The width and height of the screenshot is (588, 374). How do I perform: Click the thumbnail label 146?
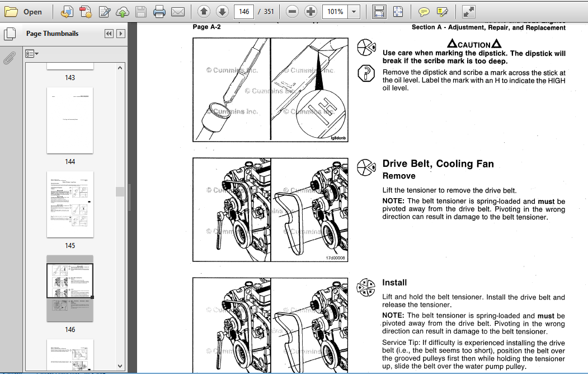coord(70,330)
